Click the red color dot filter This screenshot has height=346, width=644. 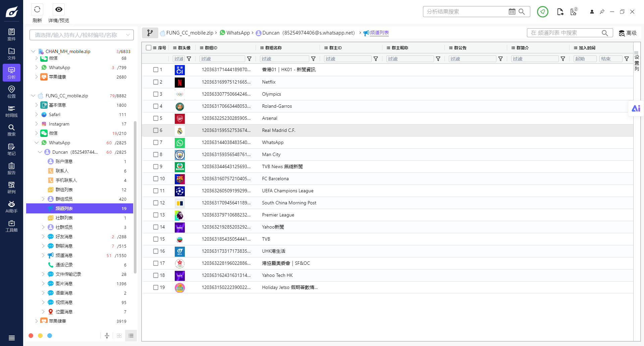(31, 336)
